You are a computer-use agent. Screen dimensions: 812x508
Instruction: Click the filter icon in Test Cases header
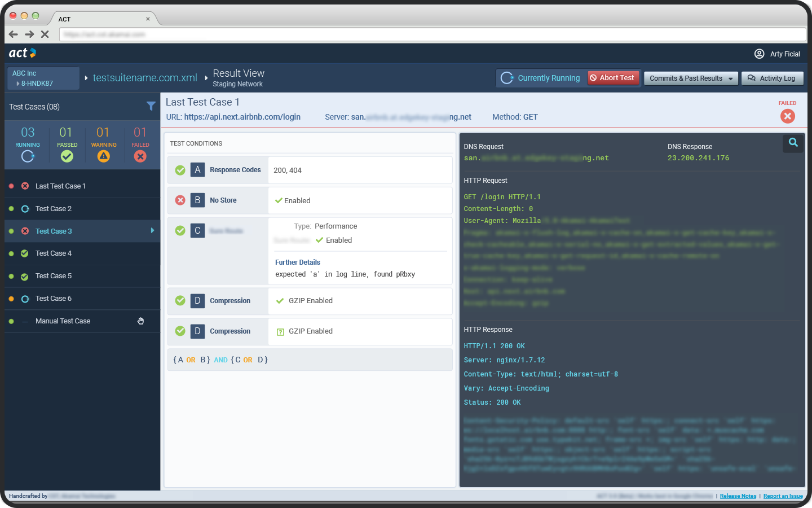pyautogui.click(x=151, y=106)
